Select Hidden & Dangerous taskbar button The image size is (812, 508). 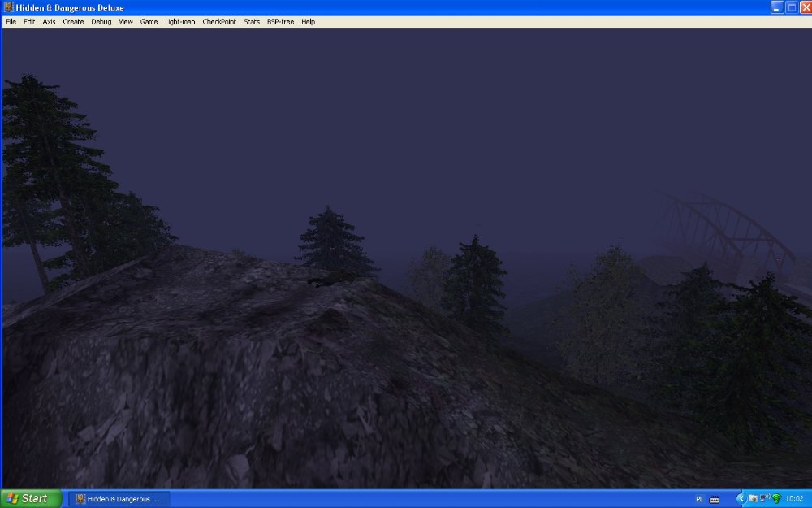(119, 498)
